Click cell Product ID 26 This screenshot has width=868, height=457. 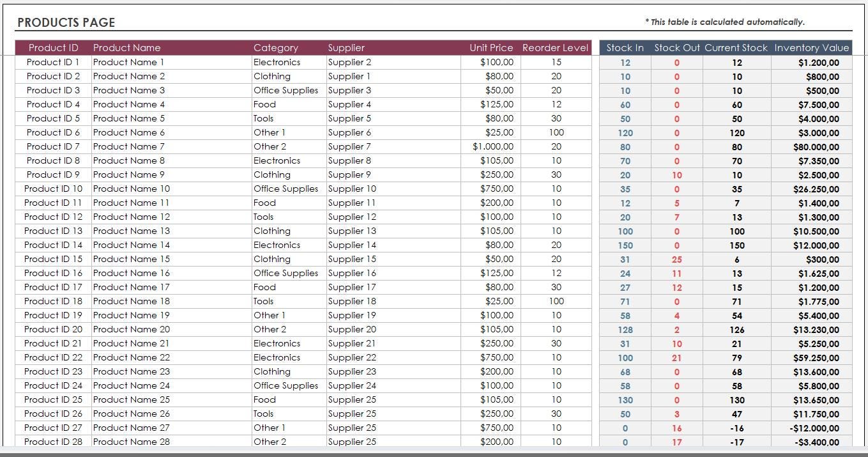click(53, 414)
